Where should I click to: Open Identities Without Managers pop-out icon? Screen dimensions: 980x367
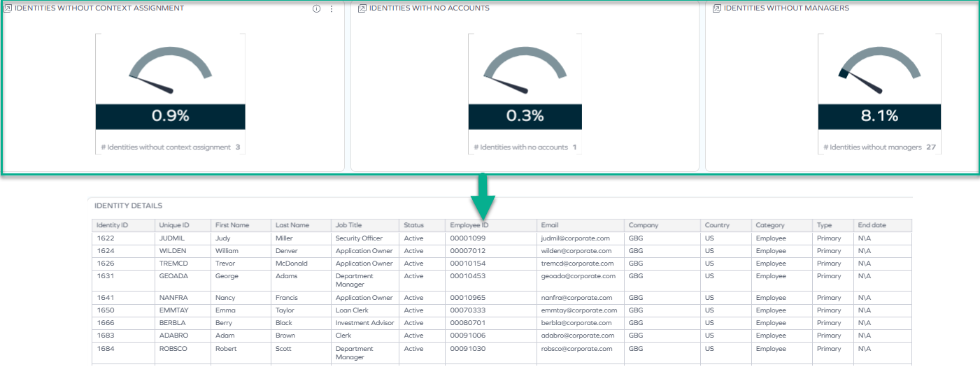point(717,8)
